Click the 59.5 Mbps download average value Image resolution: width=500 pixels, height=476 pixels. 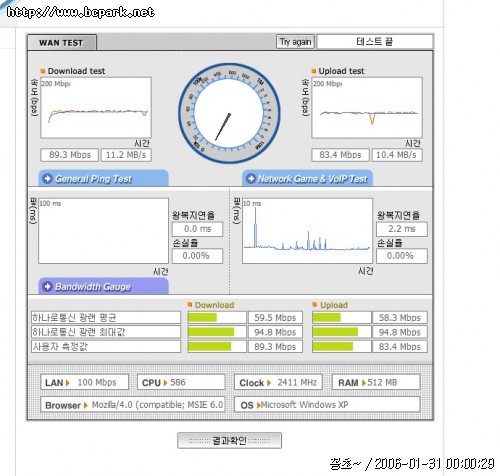pos(275,318)
